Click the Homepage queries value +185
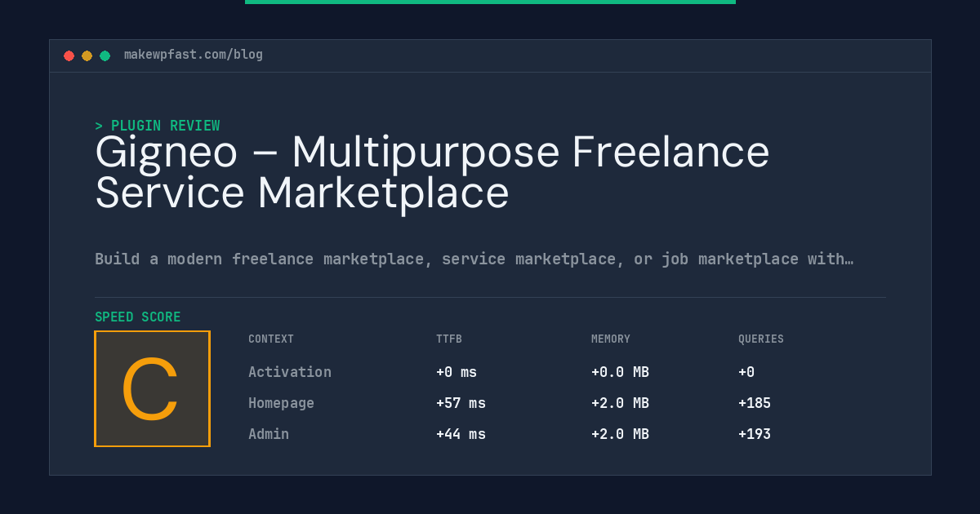This screenshot has width=980, height=514. [755, 403]
